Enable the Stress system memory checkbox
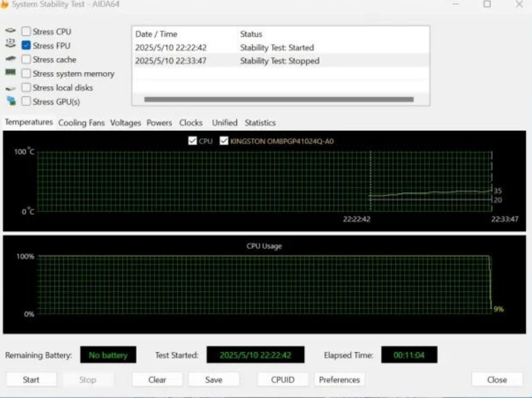This screenshot has height=398, width=532. click(x=26, y=73)
